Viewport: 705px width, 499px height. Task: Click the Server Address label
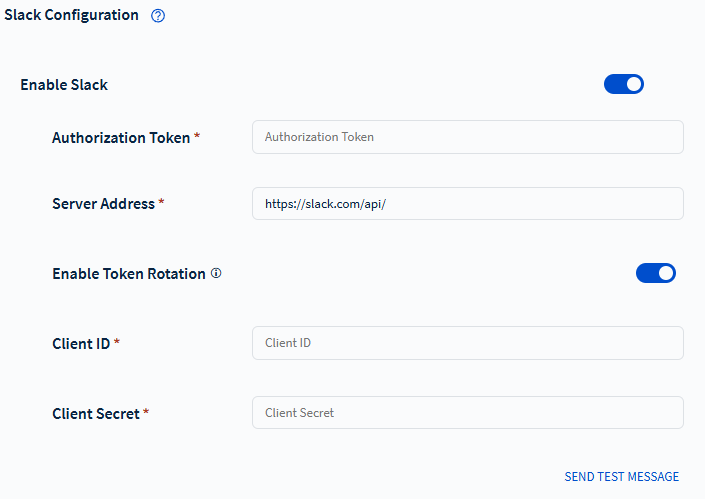(103, 204)
